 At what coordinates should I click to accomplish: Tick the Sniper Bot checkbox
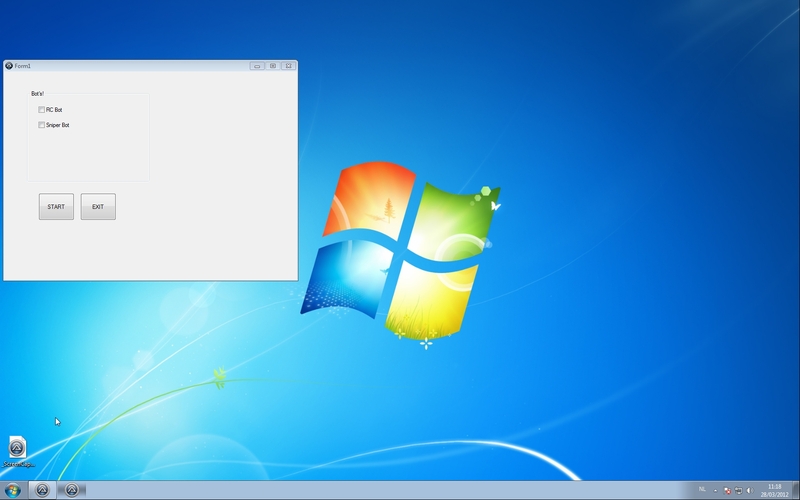41,125
